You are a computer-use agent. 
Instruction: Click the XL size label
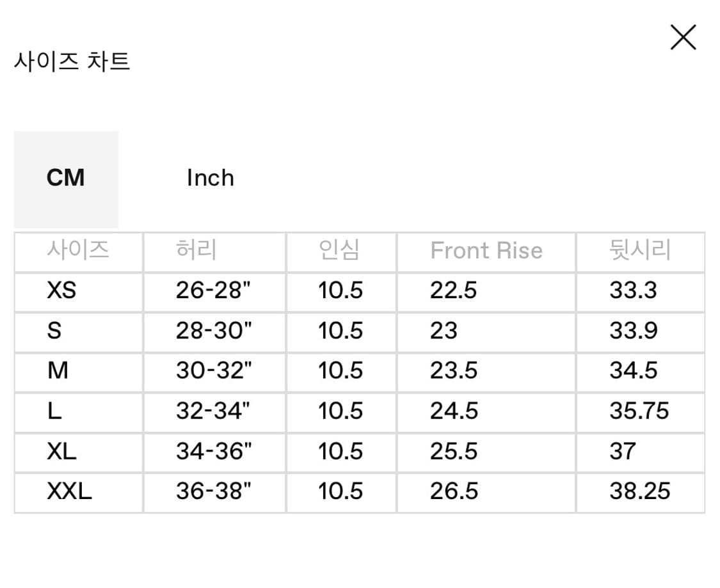(x=61, y=452)
